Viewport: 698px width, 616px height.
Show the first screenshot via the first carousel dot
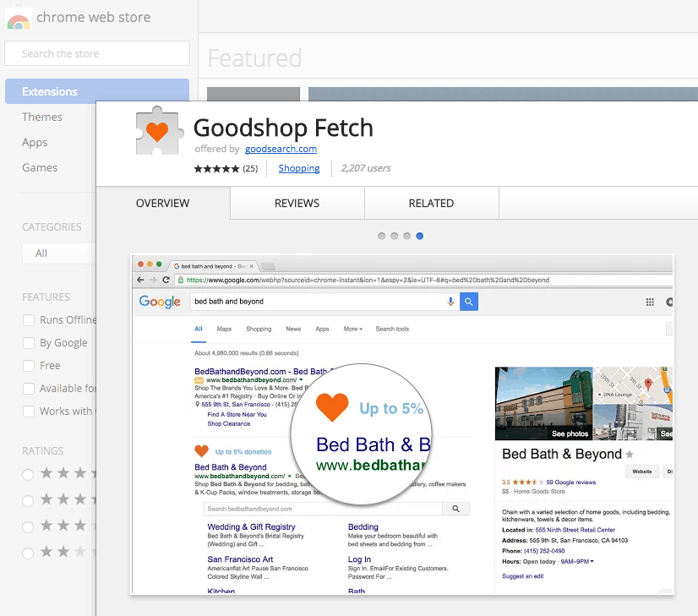(x=381, y=236)
